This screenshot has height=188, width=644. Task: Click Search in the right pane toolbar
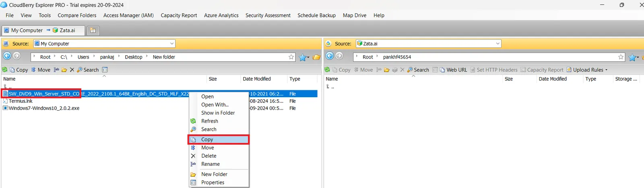pos(418,70)
